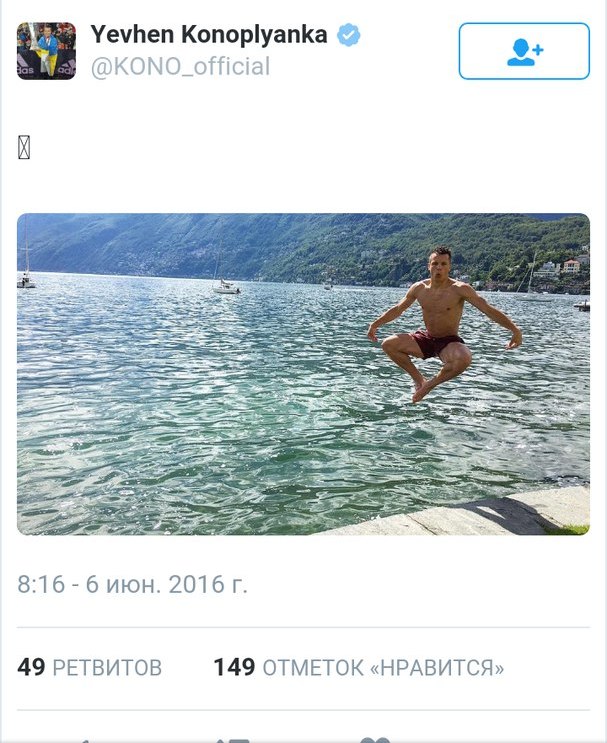
Task: Open the Yevhen Konoplyanka display name
Action: click(x=209, y=35)
